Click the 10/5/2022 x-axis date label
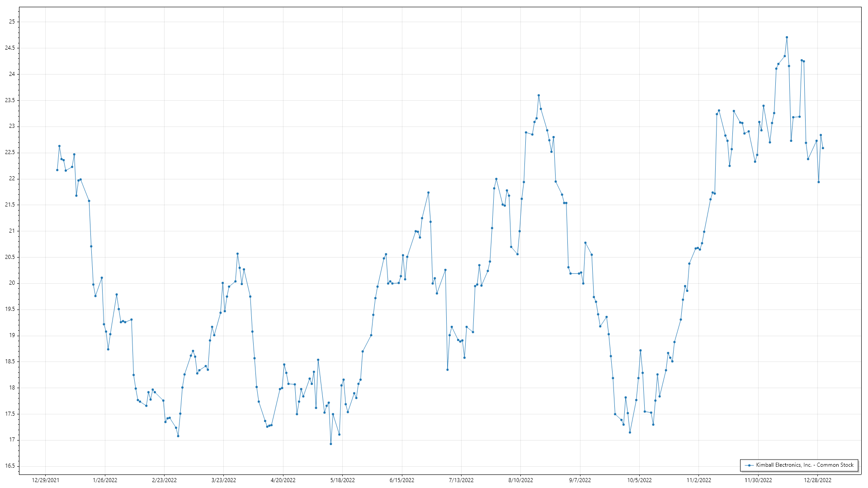Viewport: 868px width, 488px height. pos(639,480)
